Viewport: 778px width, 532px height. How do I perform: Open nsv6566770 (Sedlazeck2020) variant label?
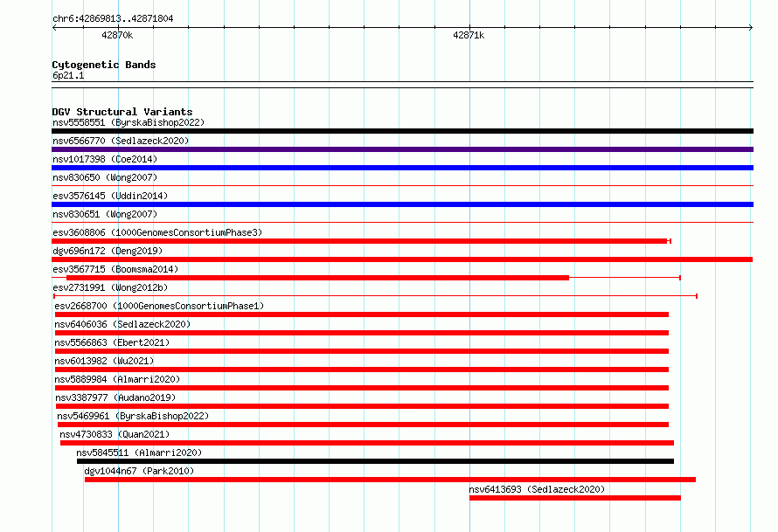tap(121, 141)
